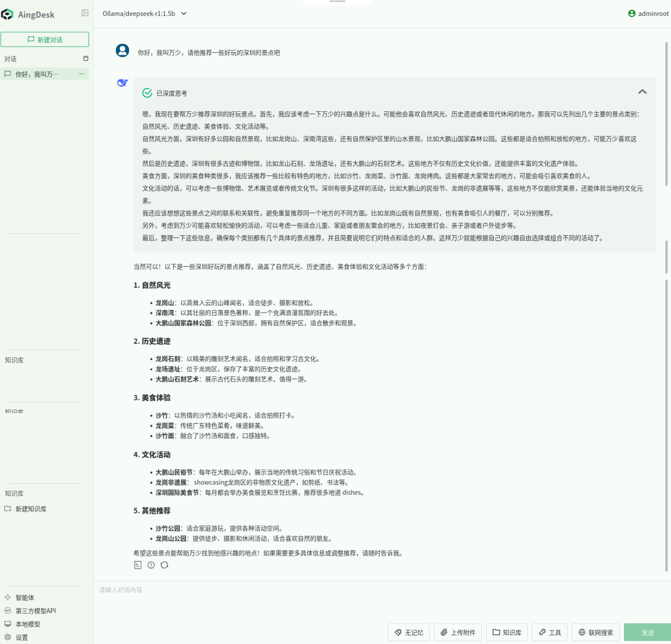This screenshot has height=644, width=671.
Task: Collapse the left sidebar panel
Action: [x=85, y=13]
